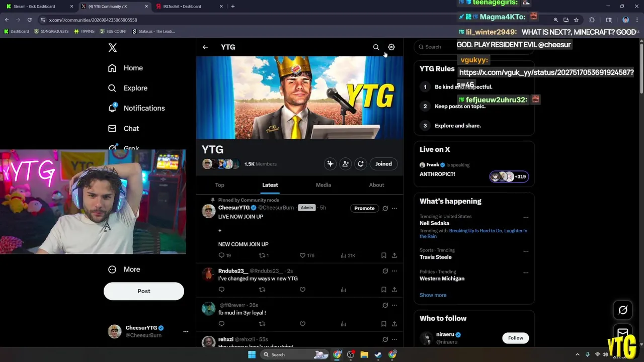The image size is (644, 362).
Task: Reply to Rndubs23__ post
Action: point(221,290)
